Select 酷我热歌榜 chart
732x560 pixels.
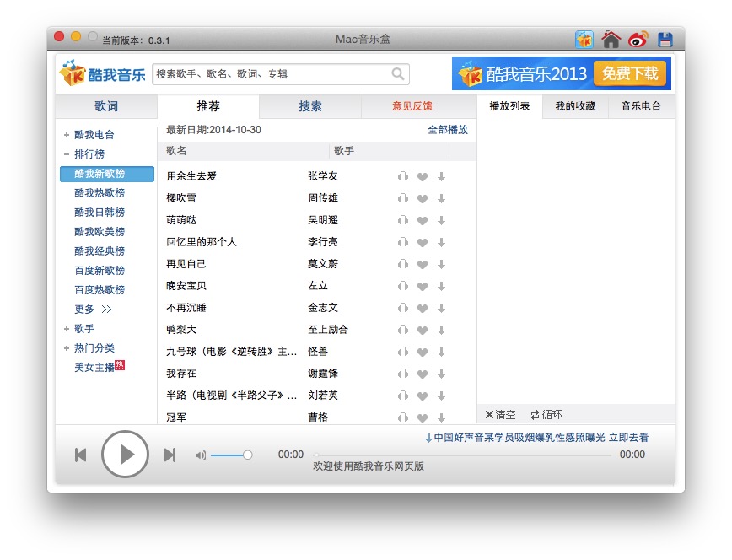tap(100, 193)
